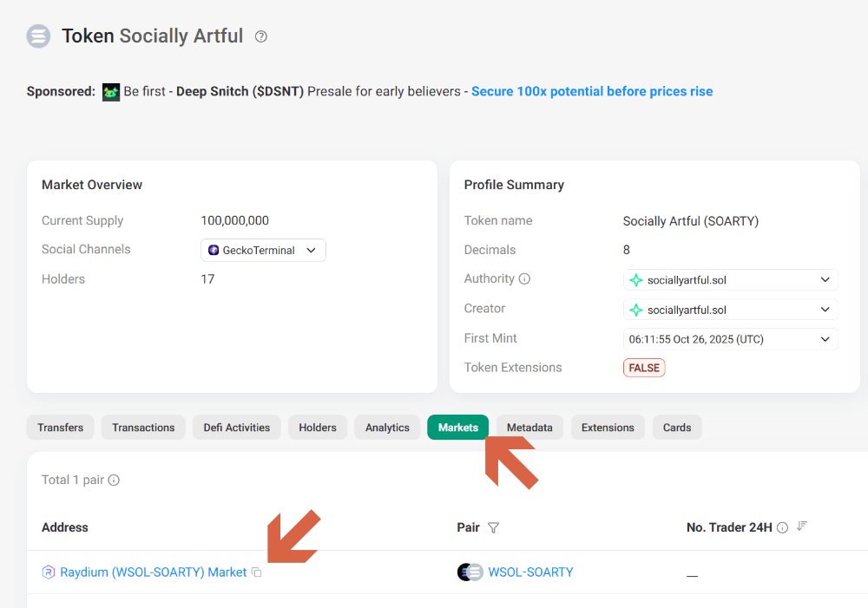
Task: Expand the First Mint date dropdown
Action: [x=825, y=339]
